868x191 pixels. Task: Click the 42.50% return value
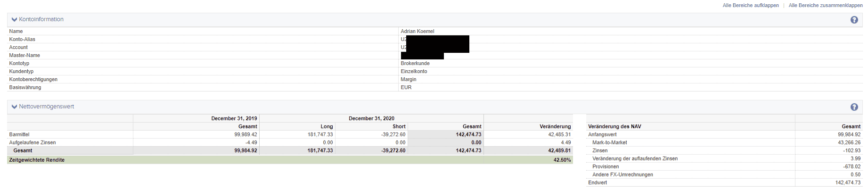click(562, 160)
